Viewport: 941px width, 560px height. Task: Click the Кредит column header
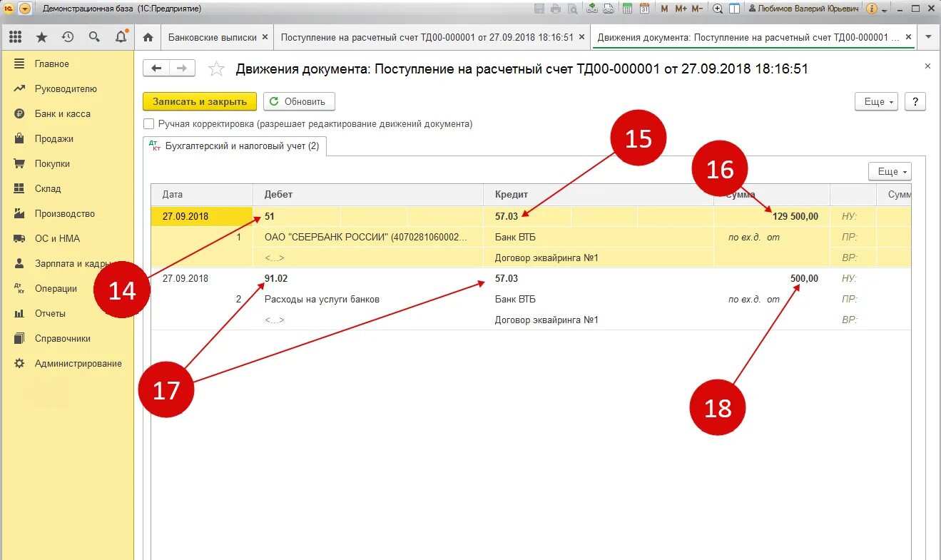[599, 195]
